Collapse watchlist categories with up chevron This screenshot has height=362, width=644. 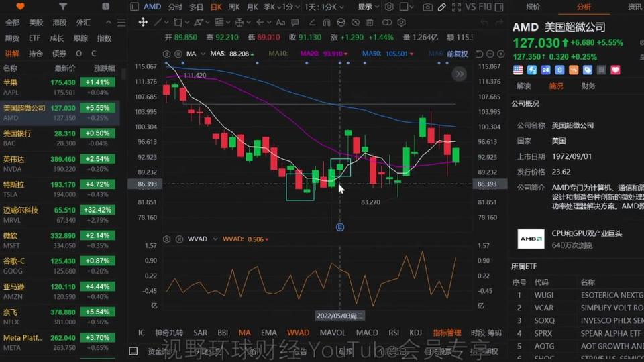coord(109,23)
